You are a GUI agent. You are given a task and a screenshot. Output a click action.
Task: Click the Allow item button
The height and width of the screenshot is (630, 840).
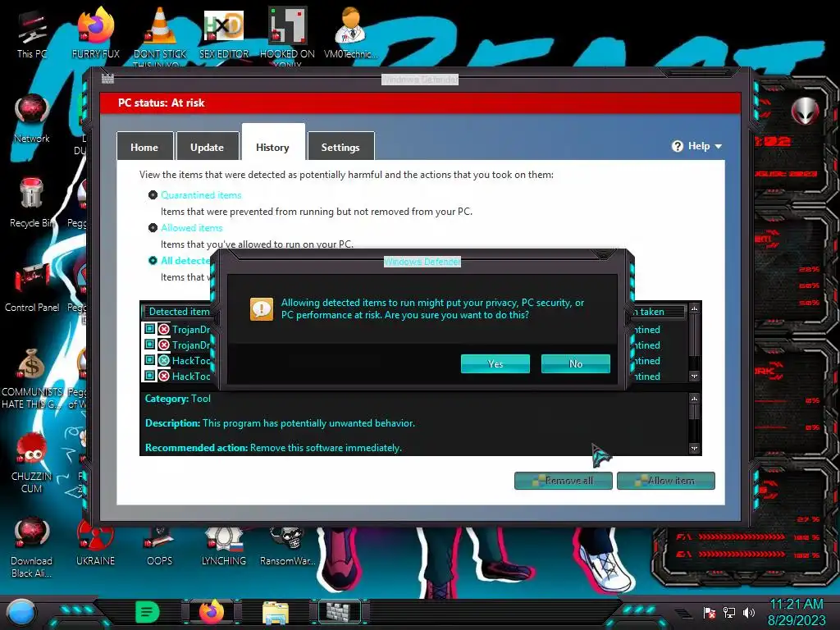pyautogui.click(x=666, y=481)
